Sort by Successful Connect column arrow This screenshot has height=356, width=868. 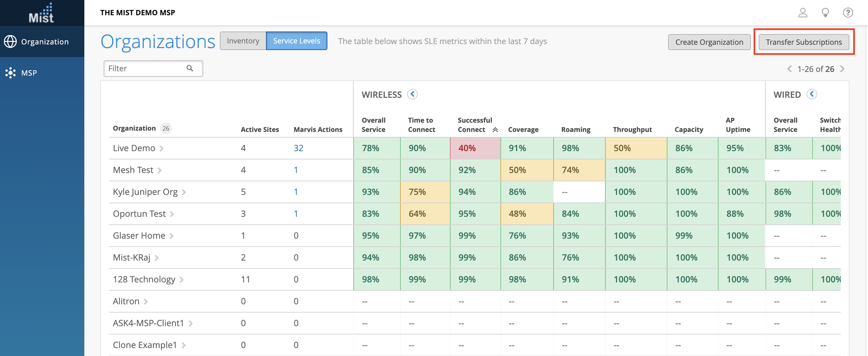pyautogui.click(x=495, y=130)
